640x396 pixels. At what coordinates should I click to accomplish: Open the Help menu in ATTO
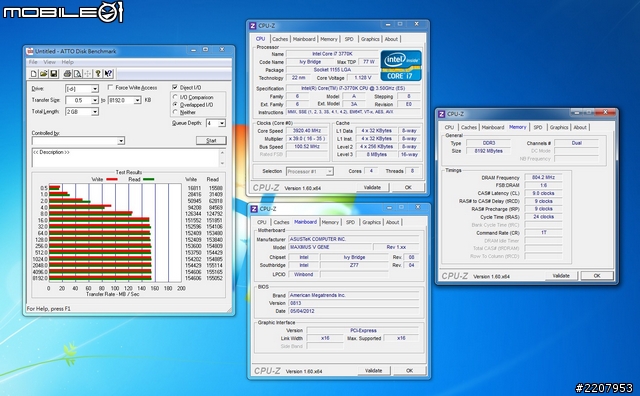coord(67,62)
